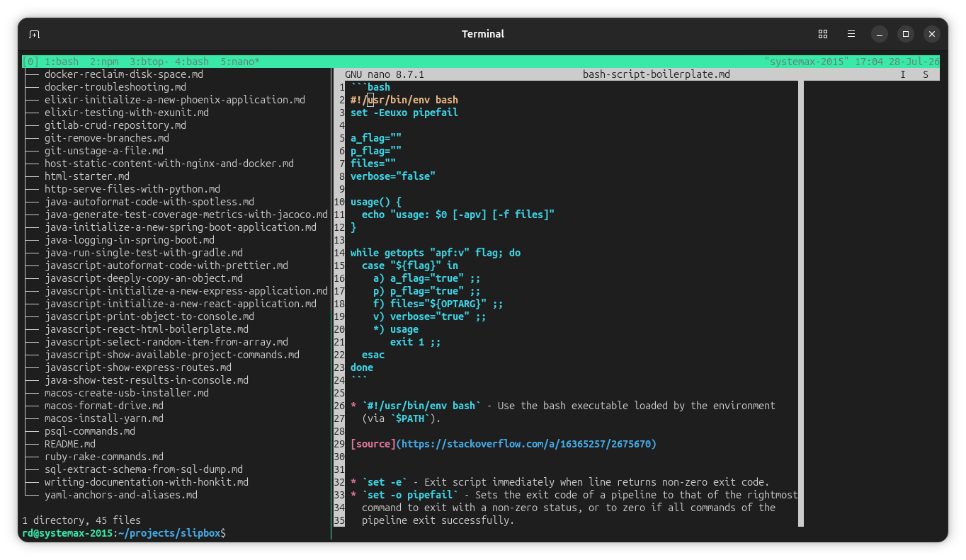This screenshot has height=560, width=966.
Task: Open the terminal grid overview icon
Action: (823, 34)
